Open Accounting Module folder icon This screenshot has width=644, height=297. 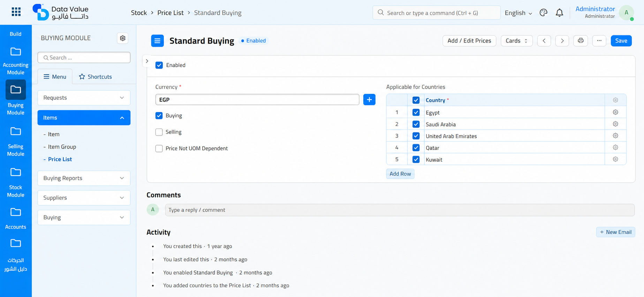16,52
